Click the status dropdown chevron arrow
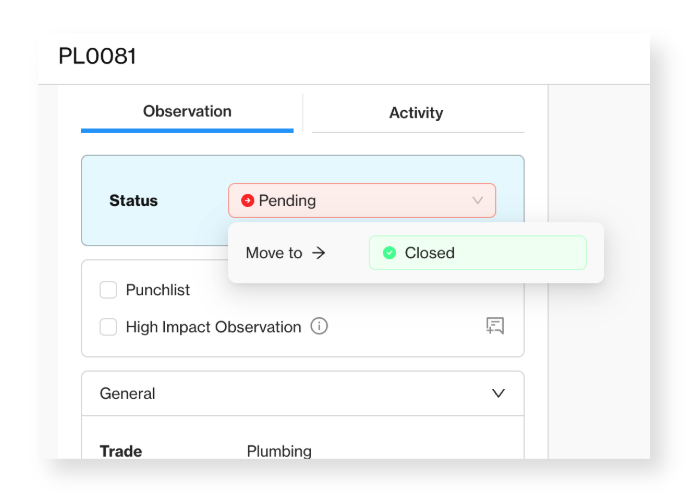693x502 pixels. click(477, 201)
